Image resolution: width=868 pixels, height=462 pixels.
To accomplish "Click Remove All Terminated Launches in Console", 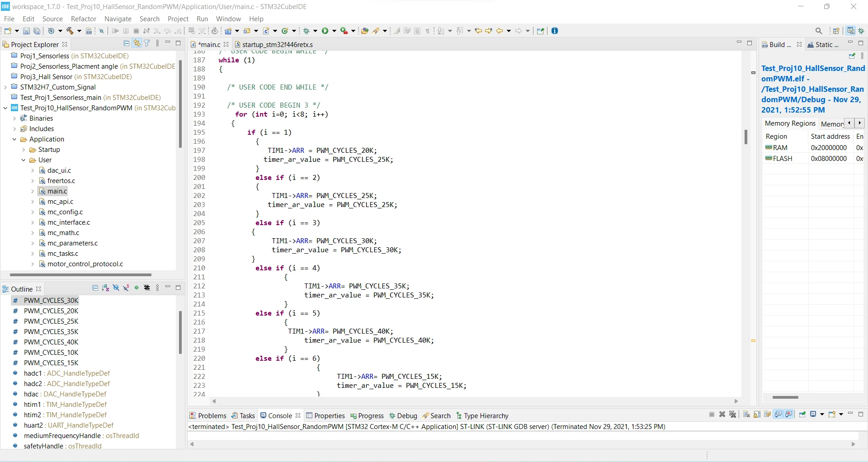I will coord(733,415).
